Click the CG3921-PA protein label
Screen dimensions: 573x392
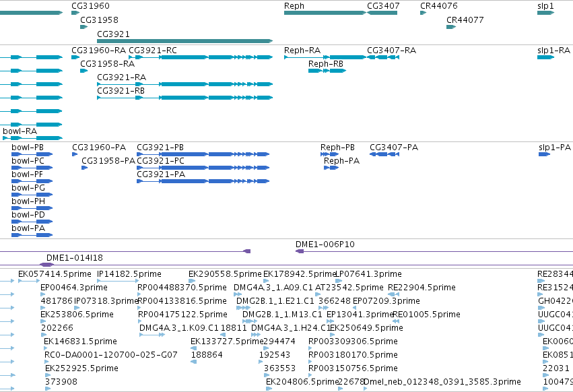pos(161,174)
